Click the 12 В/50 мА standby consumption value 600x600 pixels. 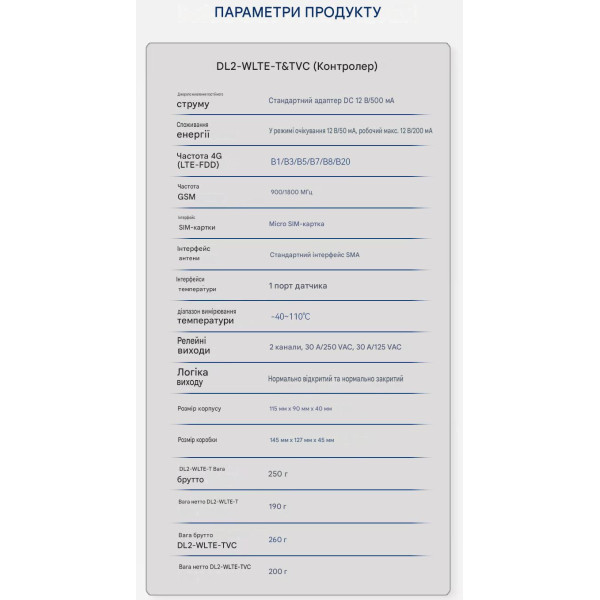click(x=351, y=131)
